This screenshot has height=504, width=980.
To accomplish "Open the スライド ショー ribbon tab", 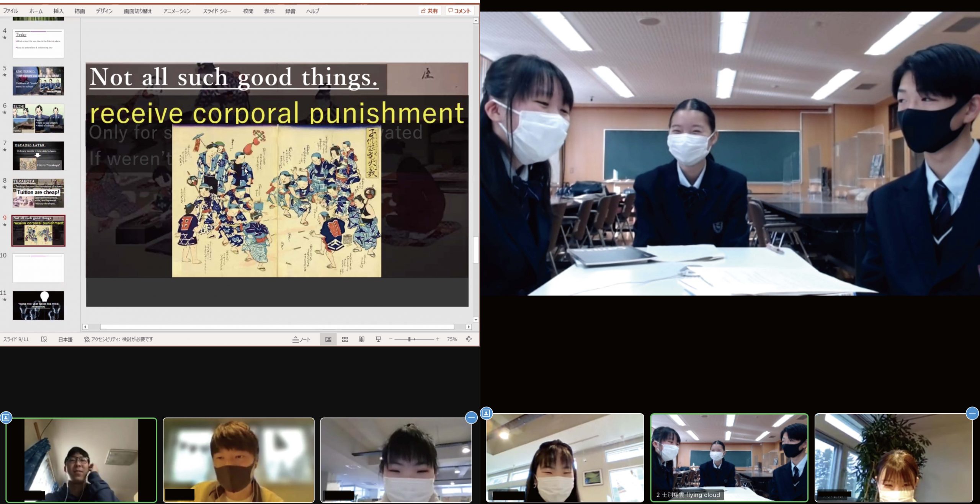I will (x=217, y=11).
